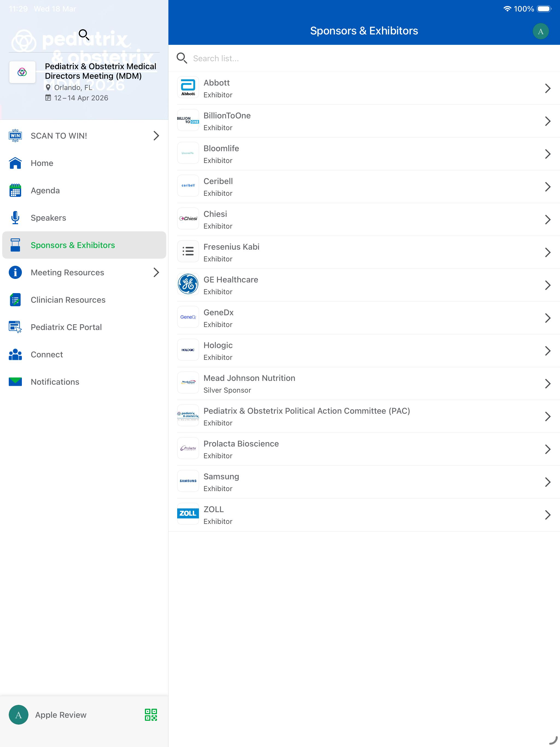The width and height of the screenshot is (560, 747).
Task: Click the Prolacta Bioscience logo
Action: [x=188, y=448]
